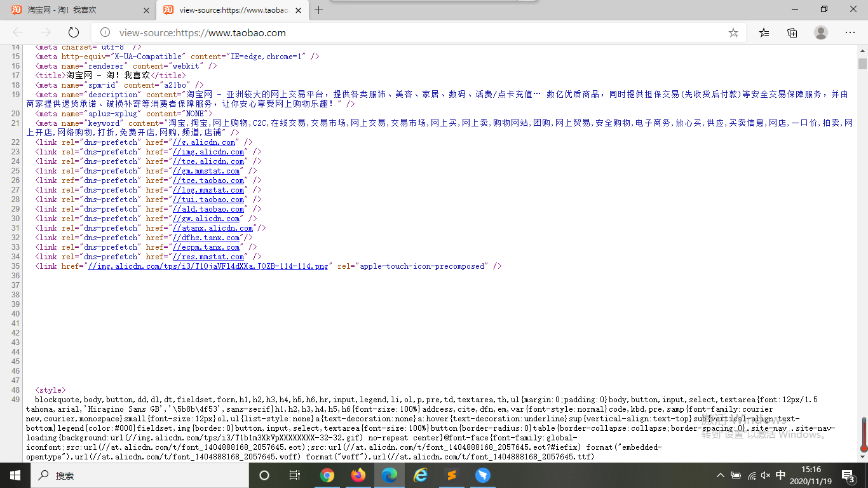Open link //dfhs.tanx.com
The width and height of the screenshot is (868, 488).
tap(207, 238)
